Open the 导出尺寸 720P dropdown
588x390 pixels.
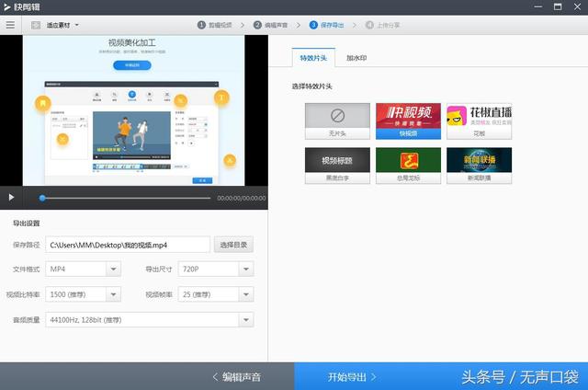tap(245, 270)
